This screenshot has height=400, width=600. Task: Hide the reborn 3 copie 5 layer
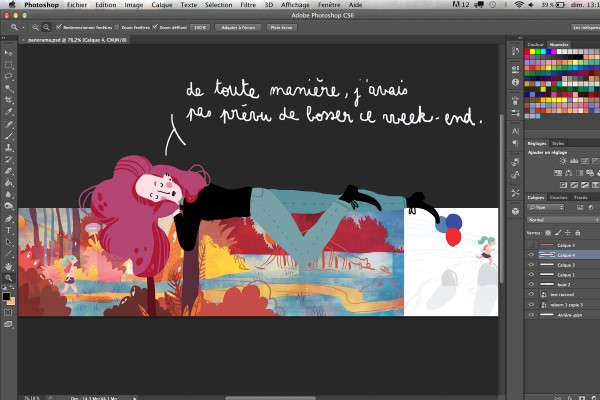(x=531, y=305)
